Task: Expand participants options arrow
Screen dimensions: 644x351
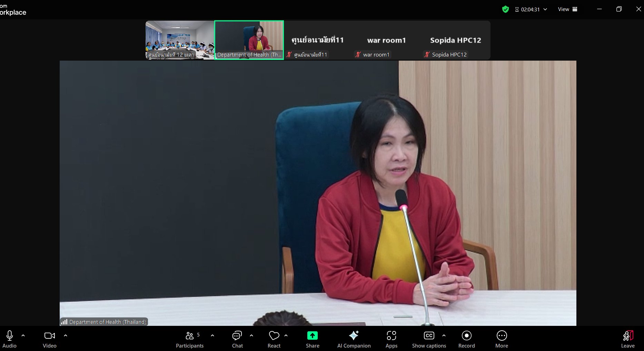Action: pyautogui.click(x=212, y=335)
